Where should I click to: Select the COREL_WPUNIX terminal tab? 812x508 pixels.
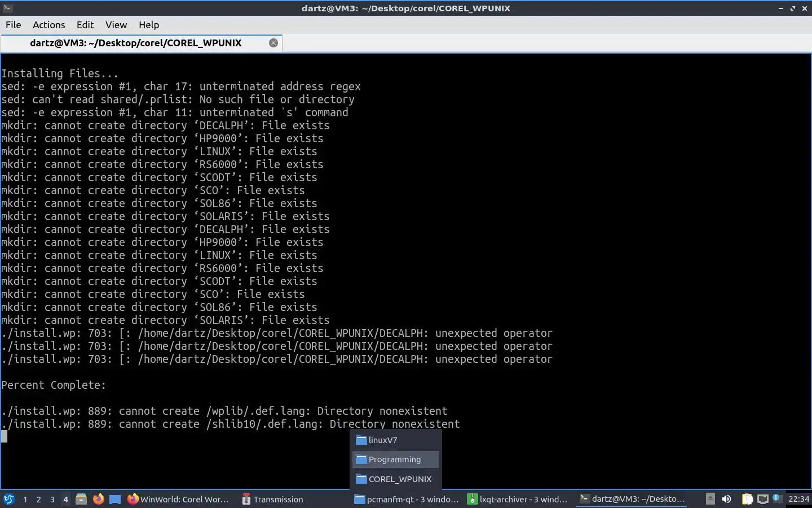pos(136,43)
